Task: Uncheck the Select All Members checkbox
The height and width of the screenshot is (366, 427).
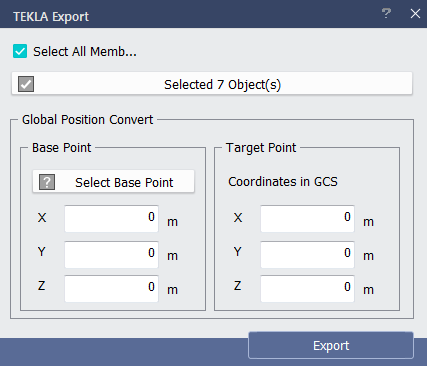Action: [x=20, y=51]
